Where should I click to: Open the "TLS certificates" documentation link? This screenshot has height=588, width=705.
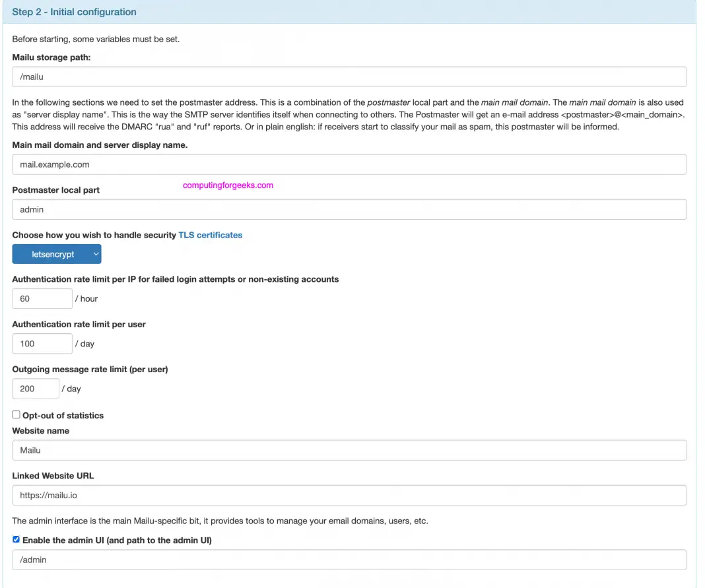[x=209, y=234]
